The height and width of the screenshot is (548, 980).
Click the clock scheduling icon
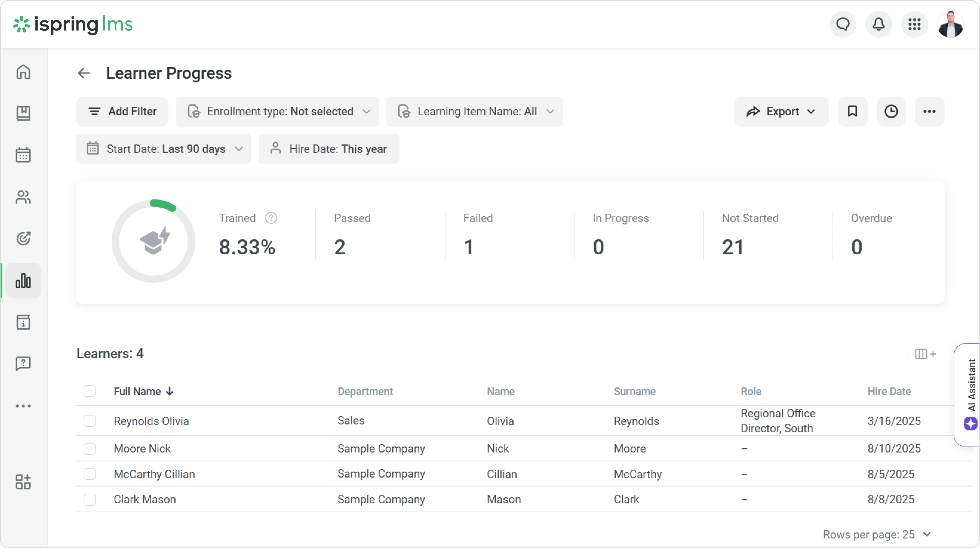pyautogui.click(x=891, y=111)
